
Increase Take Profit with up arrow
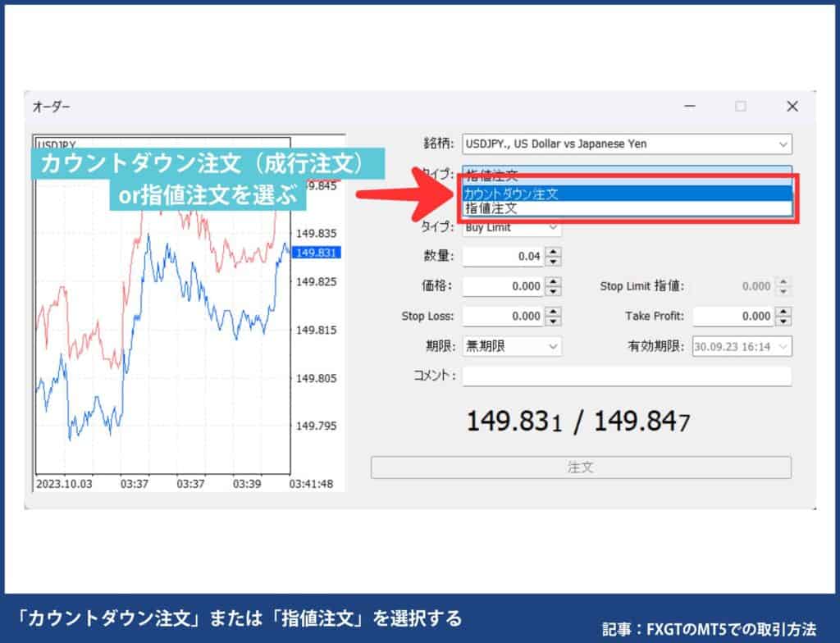pos(783,312)
